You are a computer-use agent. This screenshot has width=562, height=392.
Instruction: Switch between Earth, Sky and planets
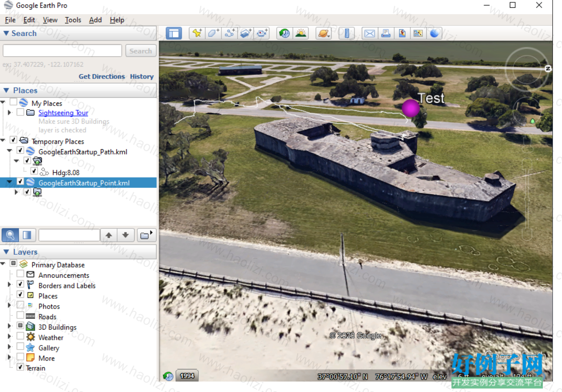pos(324,33)
